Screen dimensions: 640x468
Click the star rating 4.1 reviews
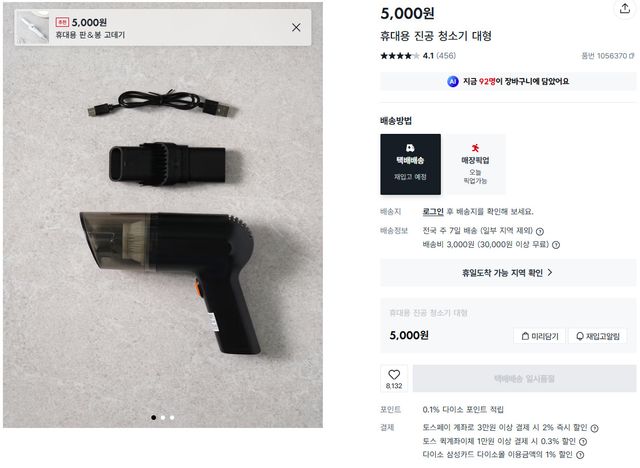(x=418, y=56)
